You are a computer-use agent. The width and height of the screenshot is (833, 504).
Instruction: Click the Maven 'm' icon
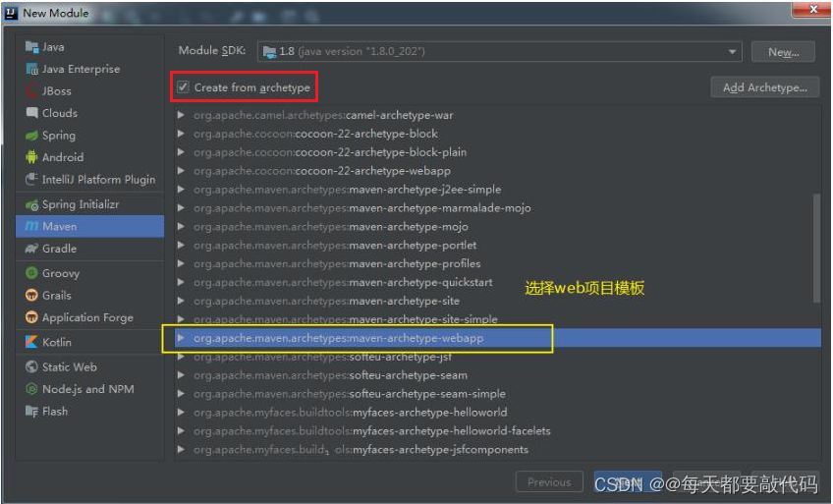[x=31, y=226]
